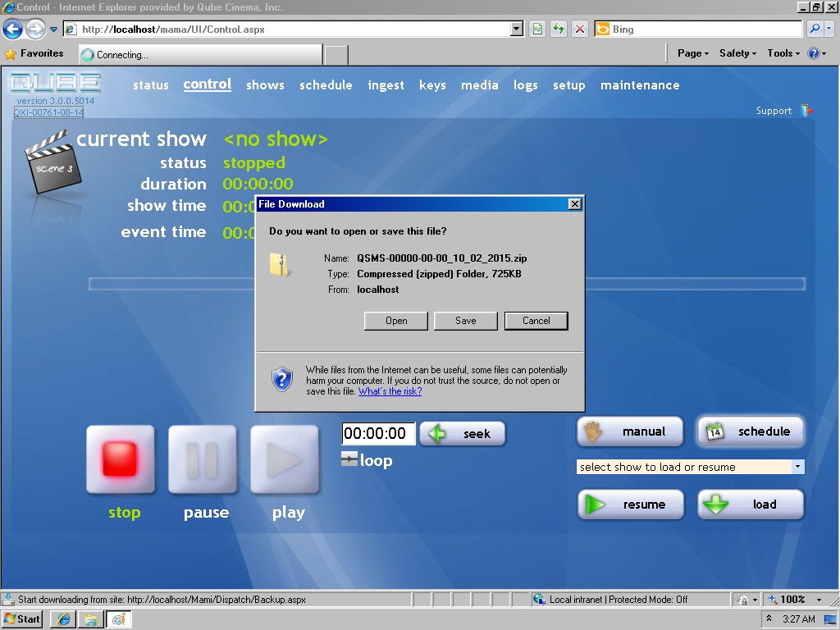Click the resume button
Screen dimensions: 840x630
pyautogui.click(x=631, y=504)
